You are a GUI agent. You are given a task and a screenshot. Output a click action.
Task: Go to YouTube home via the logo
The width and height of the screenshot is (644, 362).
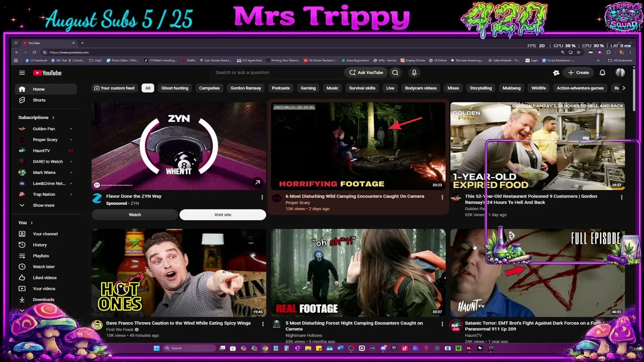click(47, 73)
